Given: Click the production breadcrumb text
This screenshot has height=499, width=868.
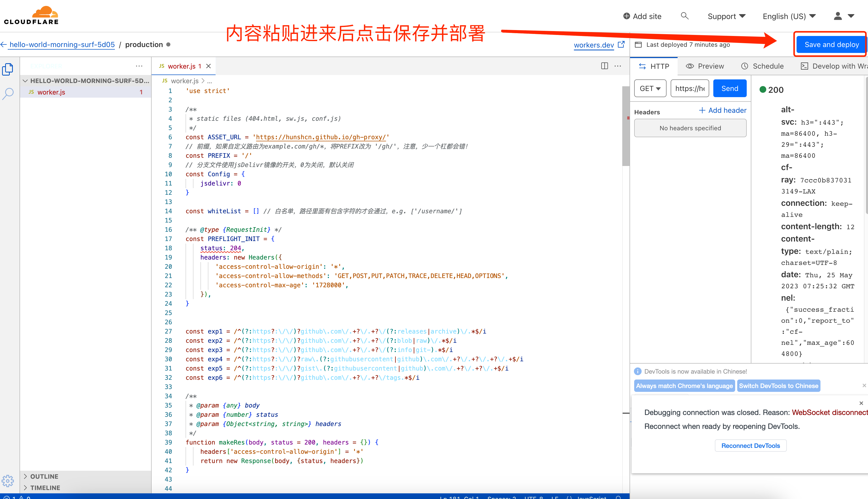Looking at the screenshot, I should (x=144, y=44).
